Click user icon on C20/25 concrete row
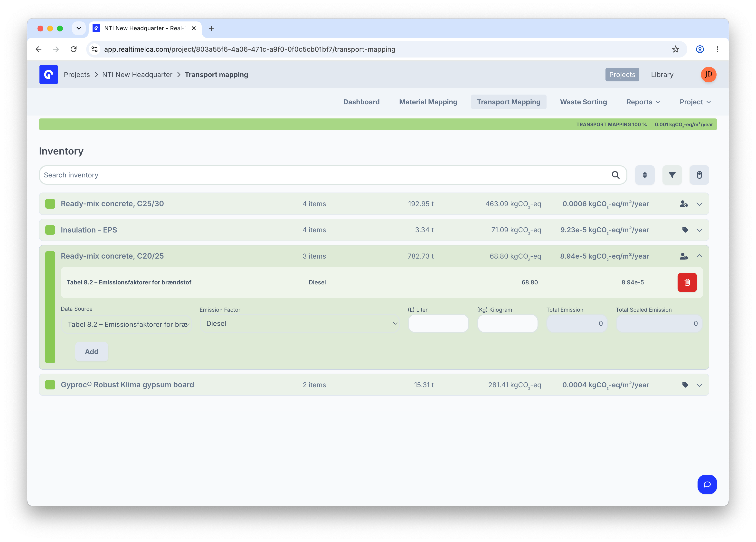 coord(684,256)
